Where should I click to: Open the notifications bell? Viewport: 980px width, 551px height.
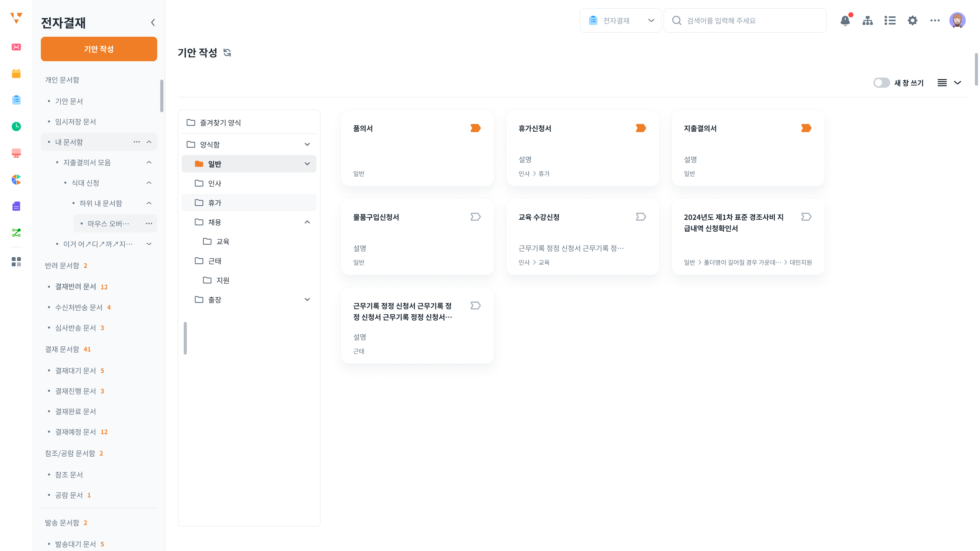845,20
